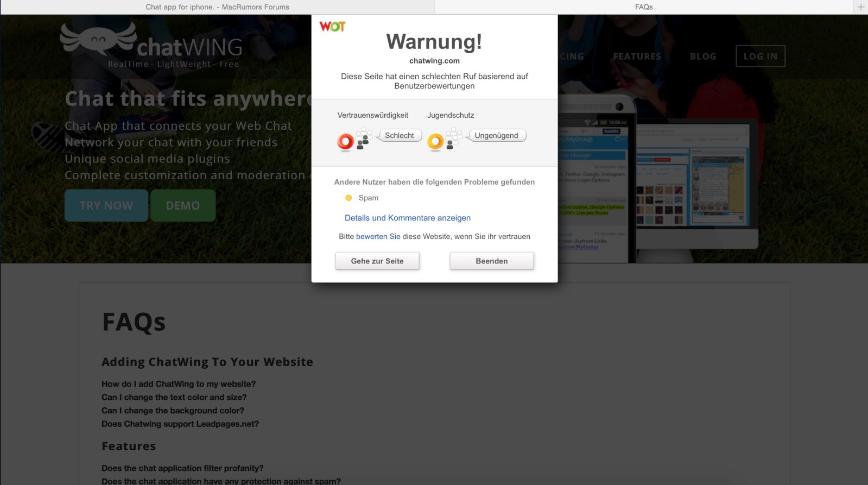Screen dimensions: 868x485
Task: Open 'Does Chatwing support Leadpages.net?' question
Action: (180, 424)
